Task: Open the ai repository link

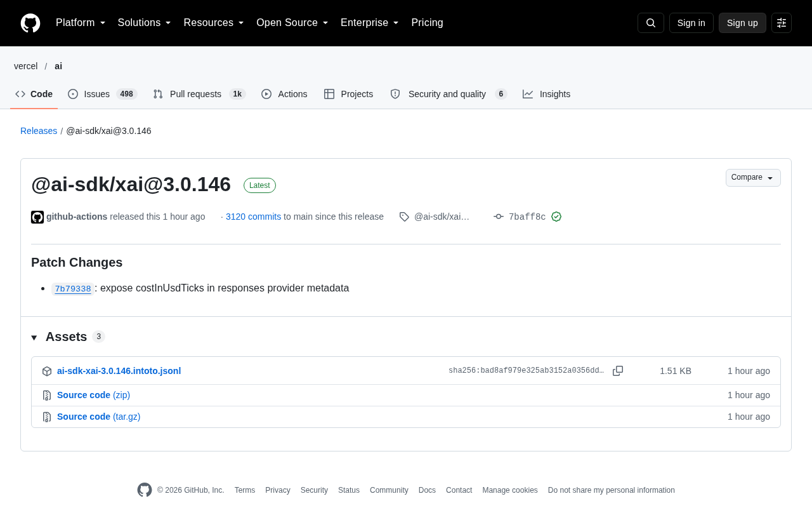Action: click(x=58, y=66)
